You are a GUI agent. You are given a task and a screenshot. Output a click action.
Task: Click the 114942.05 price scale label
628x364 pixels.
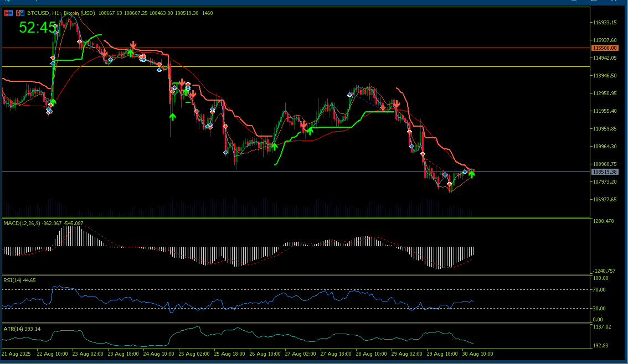[605, 58]
